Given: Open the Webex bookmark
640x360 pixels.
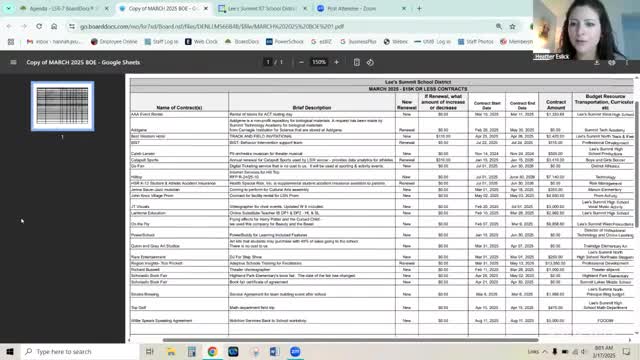Looking at the screenshot, I should [396, 42].
